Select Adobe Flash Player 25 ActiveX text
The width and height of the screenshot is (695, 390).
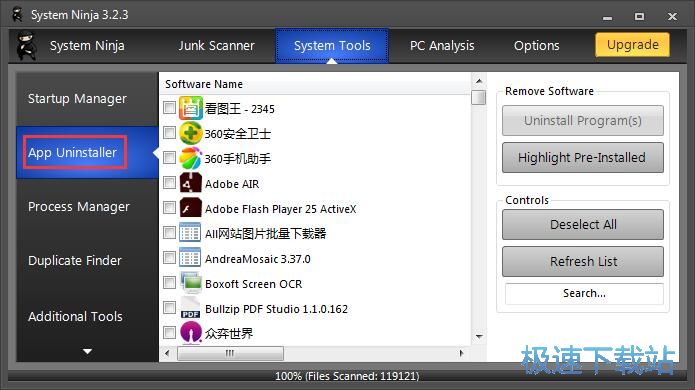pos(281,209)
